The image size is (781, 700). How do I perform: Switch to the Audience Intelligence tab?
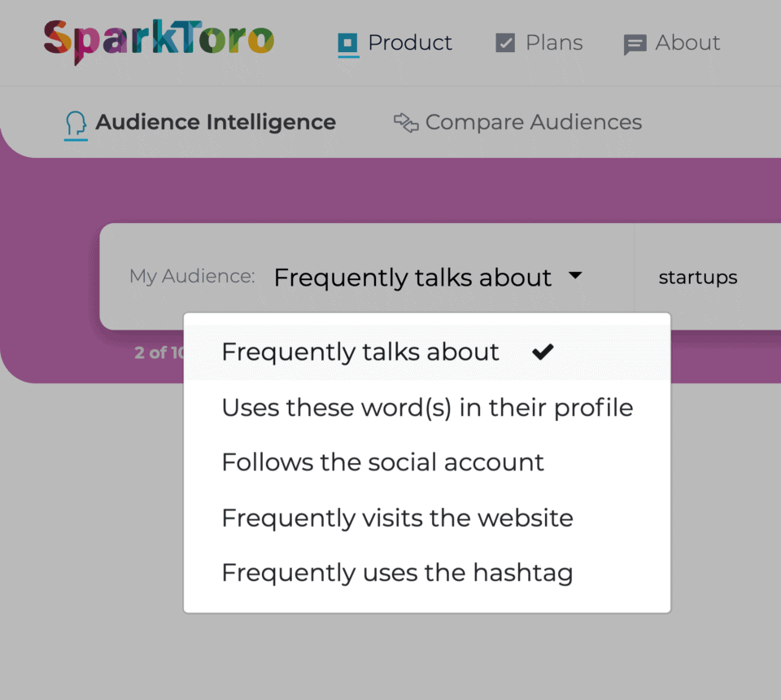pos(215,122)
